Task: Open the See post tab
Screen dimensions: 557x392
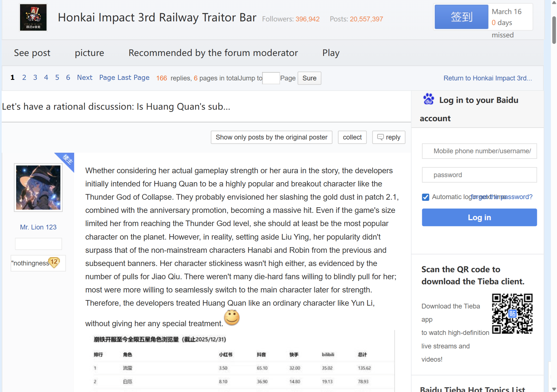Action: (x=32, y=53)
